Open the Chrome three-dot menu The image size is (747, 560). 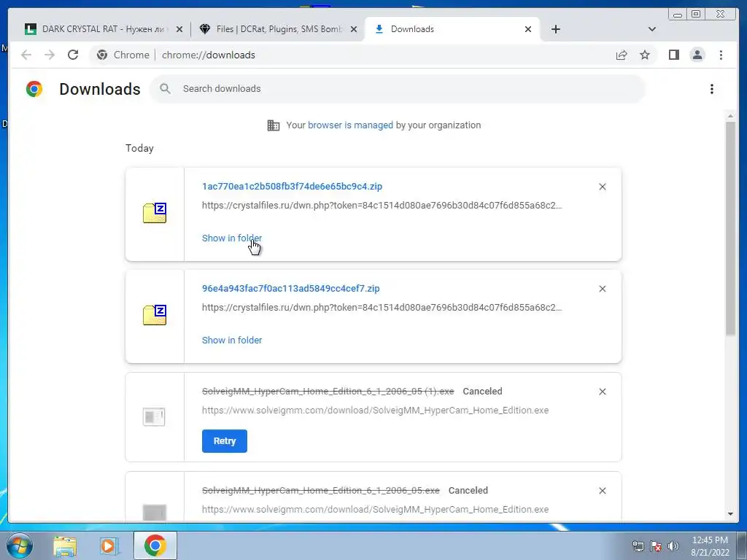(x=721, y=55)
